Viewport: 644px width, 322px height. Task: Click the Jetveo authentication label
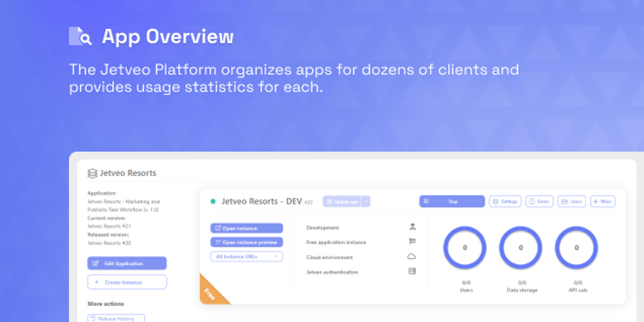(332, 272)
